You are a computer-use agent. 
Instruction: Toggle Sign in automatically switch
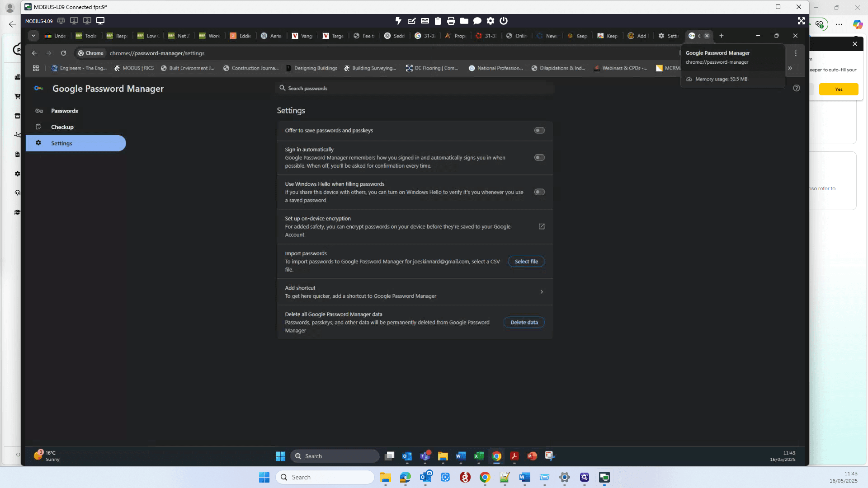pyautogui.click(x=539, y=158)
